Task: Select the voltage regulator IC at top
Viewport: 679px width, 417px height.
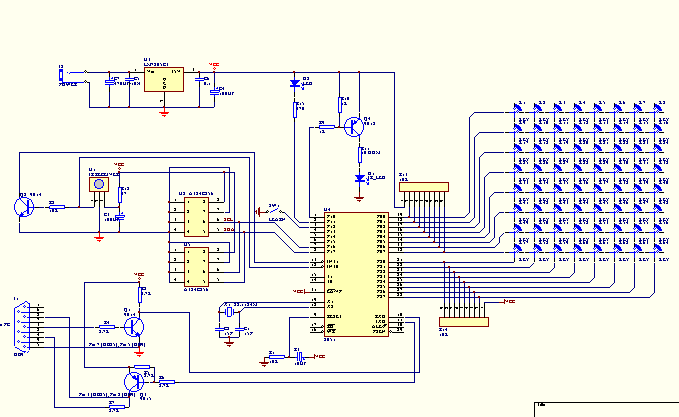Action: 162,79
